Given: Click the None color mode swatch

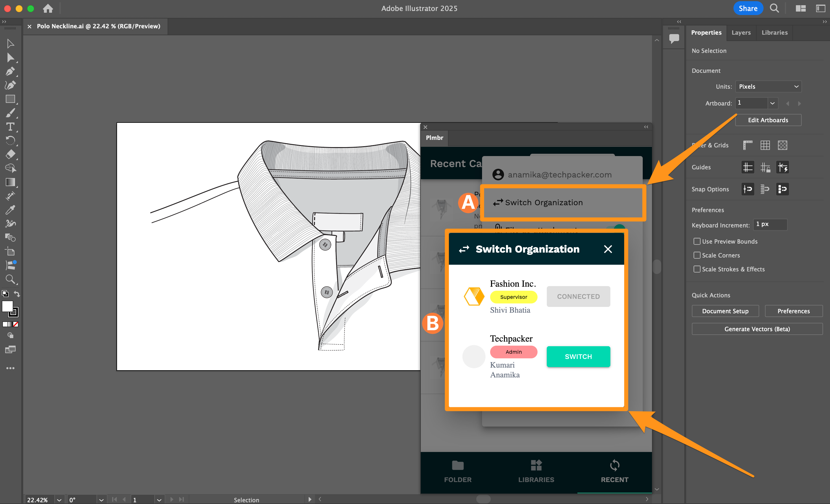Looking at the screenshot, I should click(16, 325).
